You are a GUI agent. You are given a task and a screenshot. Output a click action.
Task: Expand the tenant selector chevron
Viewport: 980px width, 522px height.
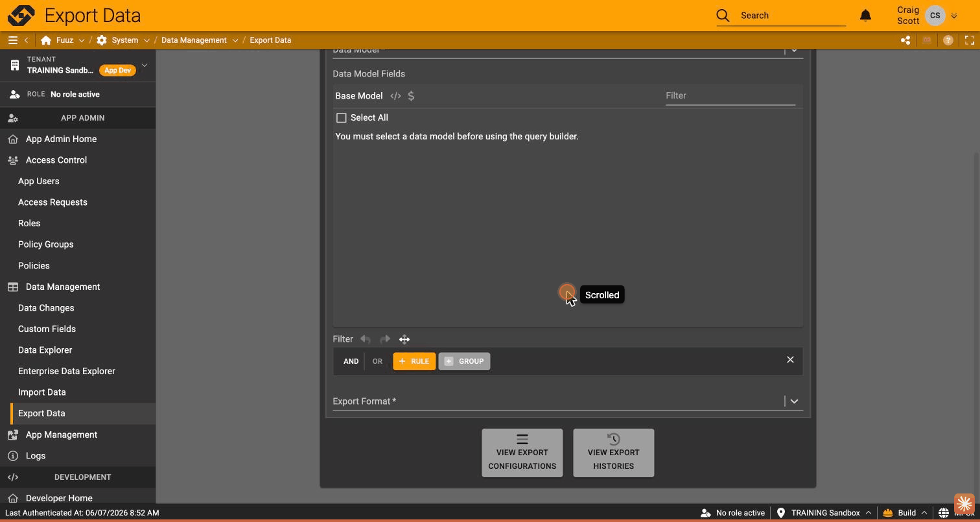click(145, 65)
